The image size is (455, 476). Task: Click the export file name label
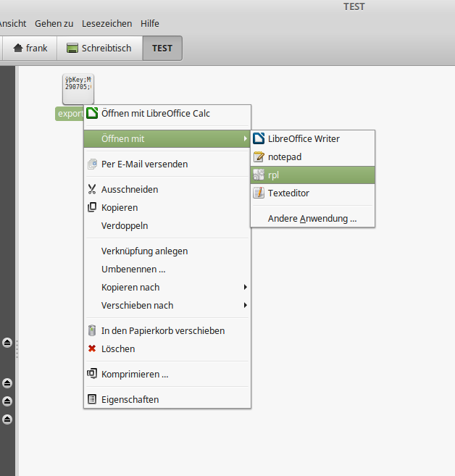[70, 114]
